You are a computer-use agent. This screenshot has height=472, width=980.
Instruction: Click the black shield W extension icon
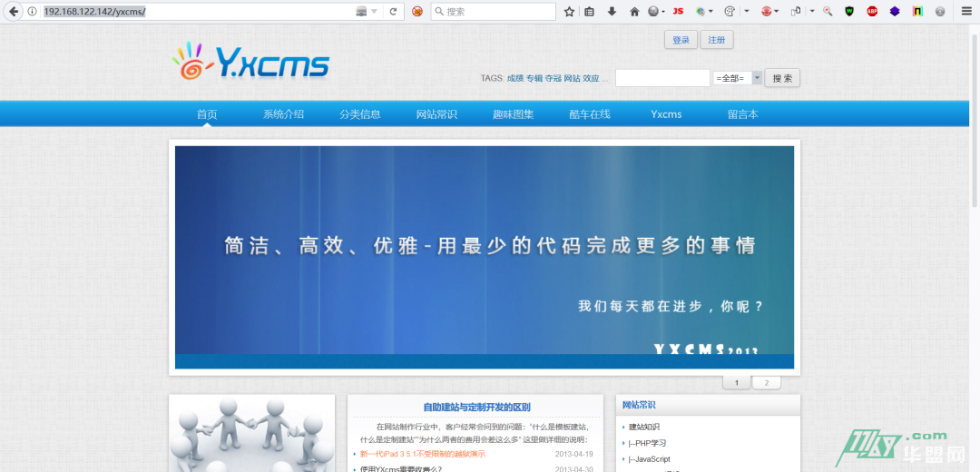[x=849, y=11]
